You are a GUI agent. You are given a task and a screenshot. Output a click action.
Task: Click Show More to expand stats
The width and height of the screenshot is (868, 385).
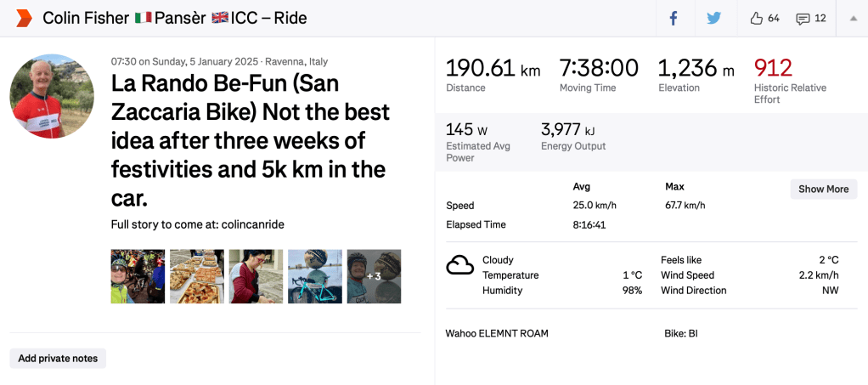click(823, 189)
